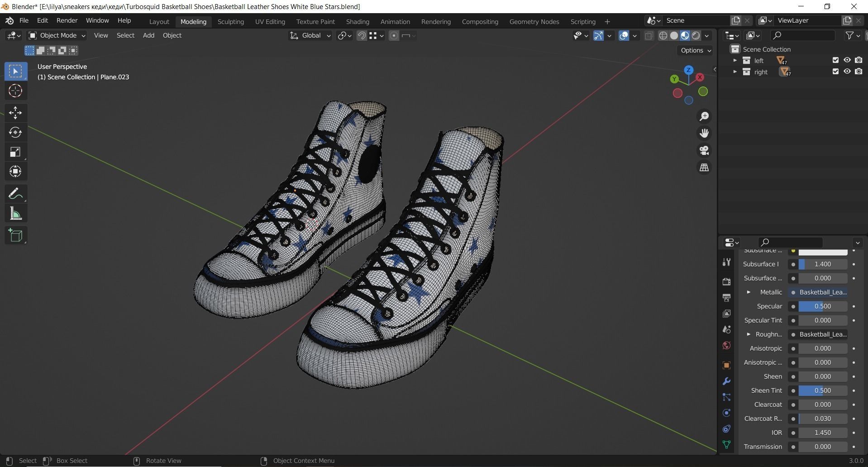This screenshot has width=868, height=467.
Task: Open the Physics properties tab
Action: tap(727, 413)
